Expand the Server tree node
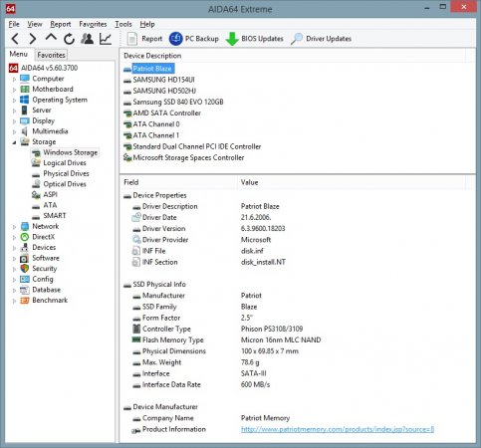 [x=14, y=111]
